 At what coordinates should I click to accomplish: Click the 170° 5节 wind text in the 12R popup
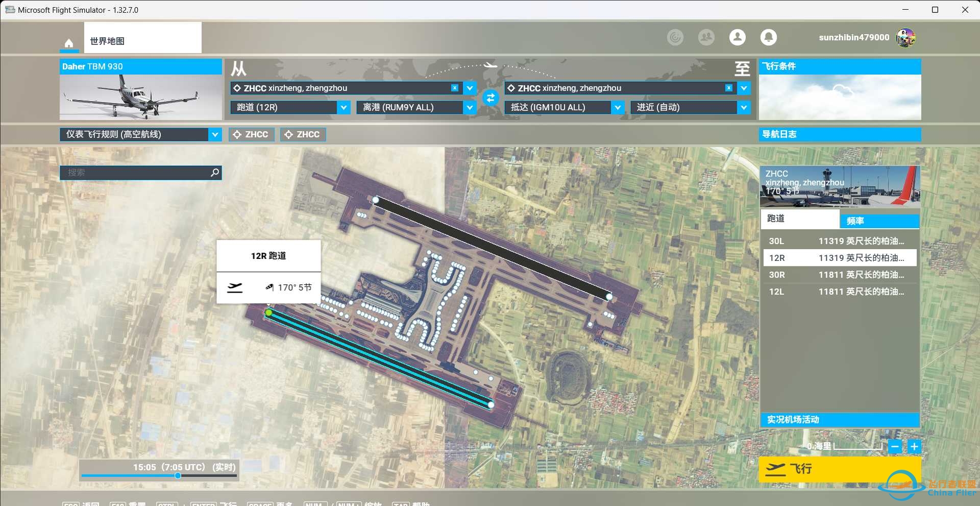[x=295, y=287]
